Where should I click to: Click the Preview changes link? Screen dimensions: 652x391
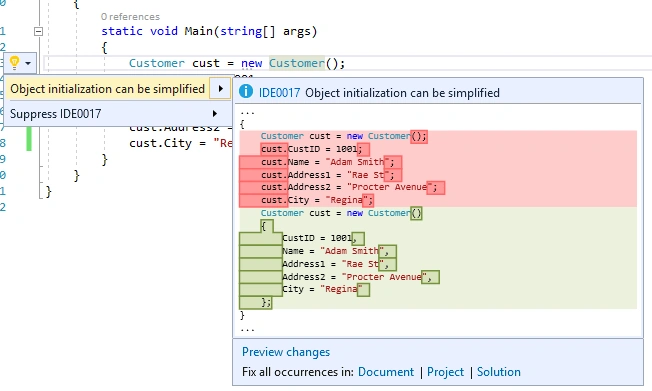286,352
